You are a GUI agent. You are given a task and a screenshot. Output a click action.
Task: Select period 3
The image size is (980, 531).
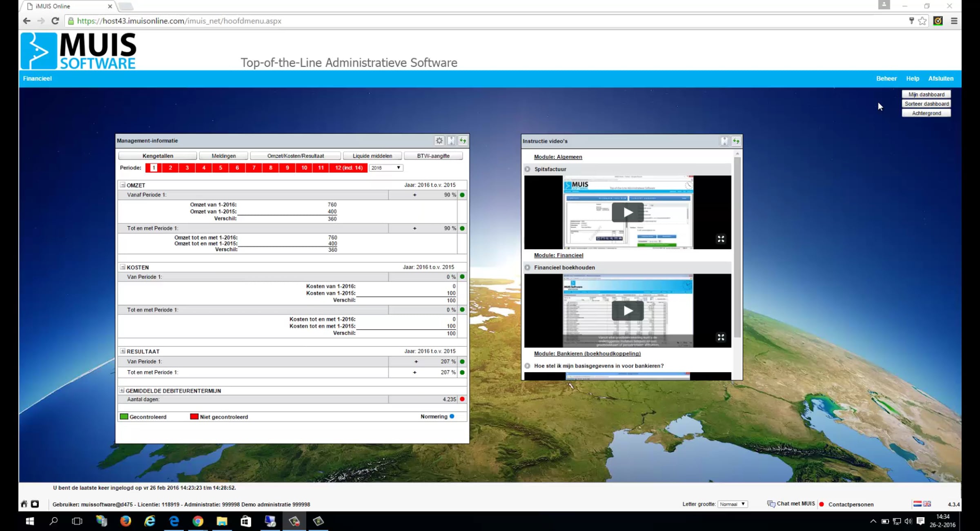[x=187, y=167]
